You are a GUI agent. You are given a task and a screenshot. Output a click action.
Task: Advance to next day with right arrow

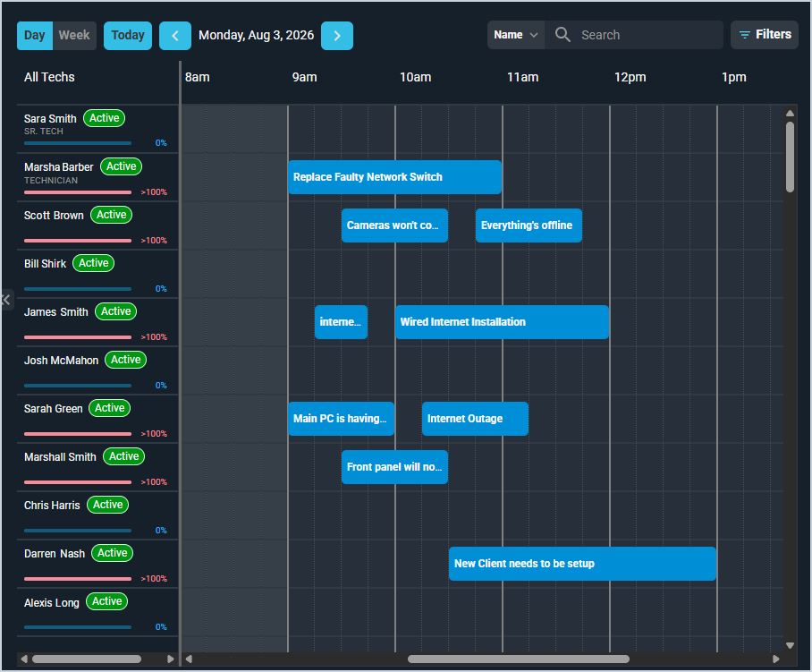(x=336, y=36)
